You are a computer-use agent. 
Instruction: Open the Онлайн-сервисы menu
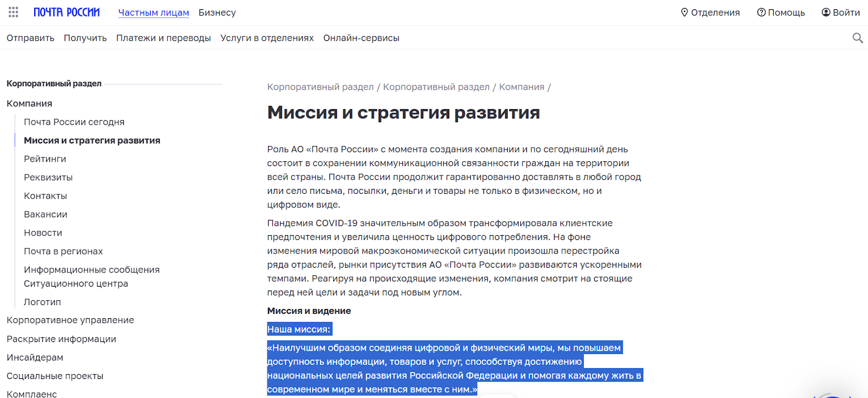361,38
